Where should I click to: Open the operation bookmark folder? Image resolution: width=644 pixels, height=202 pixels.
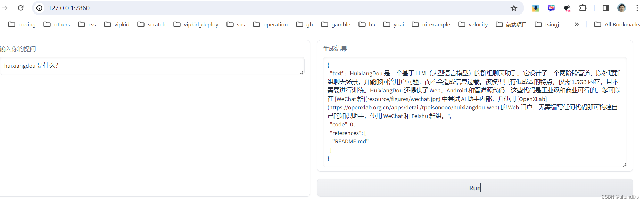coord(270,24)
